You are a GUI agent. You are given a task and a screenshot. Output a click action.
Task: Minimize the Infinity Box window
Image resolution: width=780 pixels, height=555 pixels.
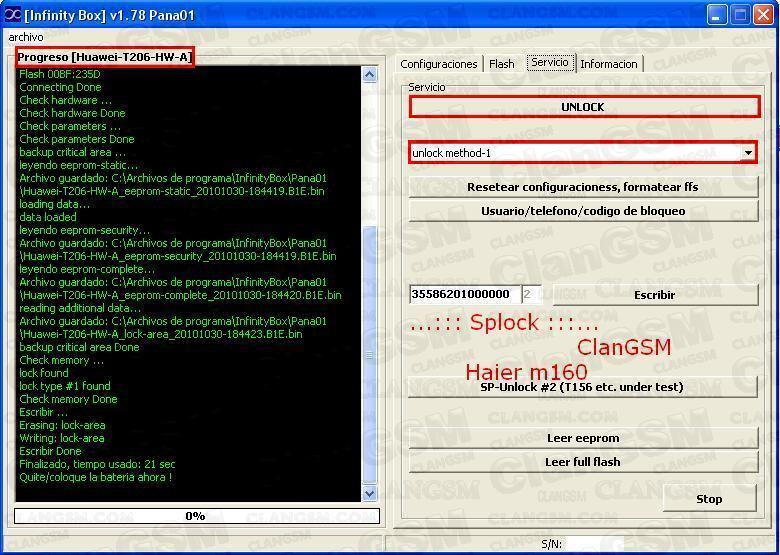[716, 15]
